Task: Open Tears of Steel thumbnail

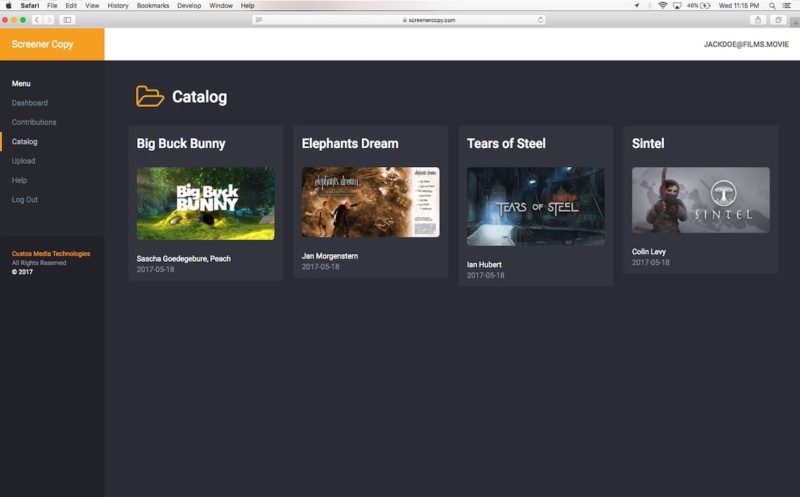Action: 536,206
